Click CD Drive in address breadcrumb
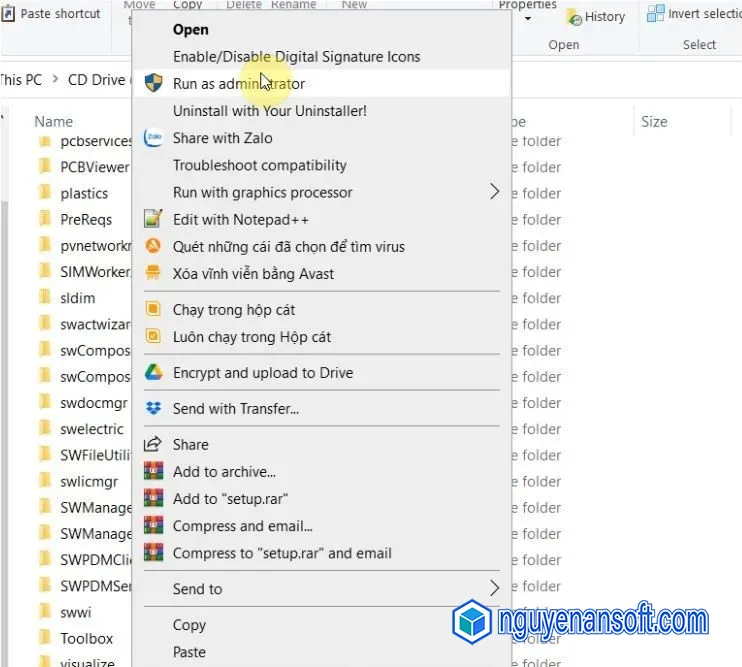Screen dimensions: 742x667 pos(97,79)
